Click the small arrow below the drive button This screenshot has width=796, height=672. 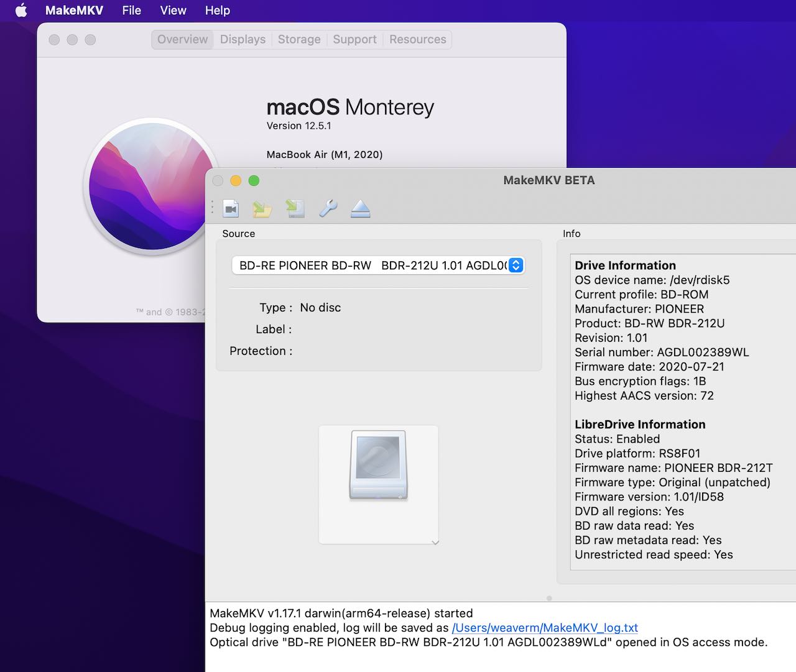click(x=435, y=543)
